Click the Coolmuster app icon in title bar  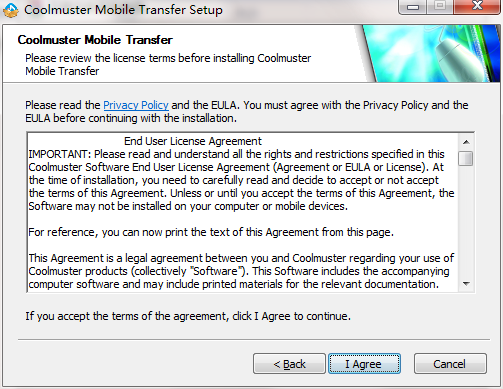click(x=11, y=9)
